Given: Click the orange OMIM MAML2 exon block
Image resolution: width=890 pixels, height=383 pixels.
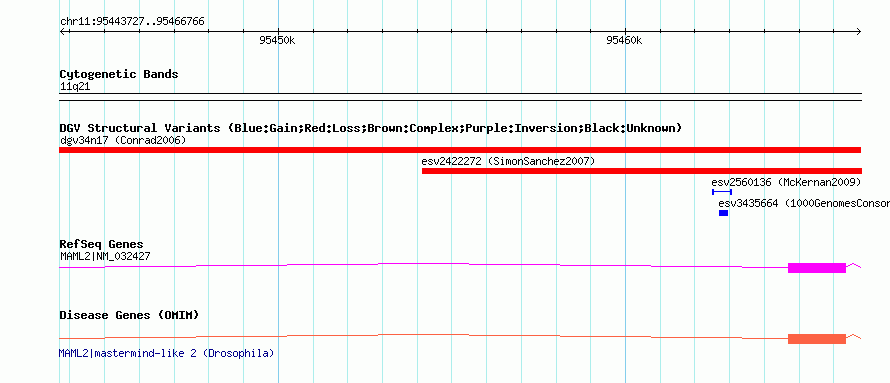Looking at the screenshot, I should (x=817, y=339).
